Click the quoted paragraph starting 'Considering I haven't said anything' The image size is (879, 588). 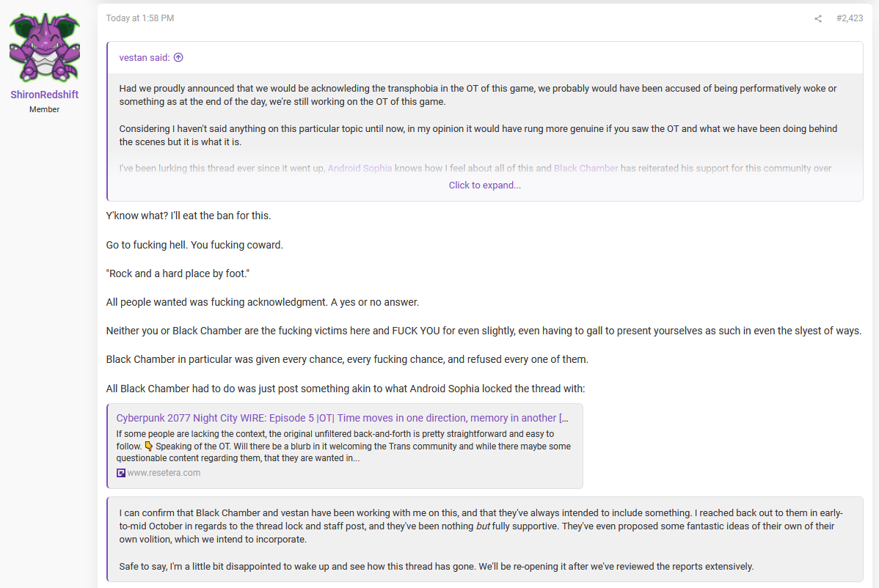pos(478,135)
